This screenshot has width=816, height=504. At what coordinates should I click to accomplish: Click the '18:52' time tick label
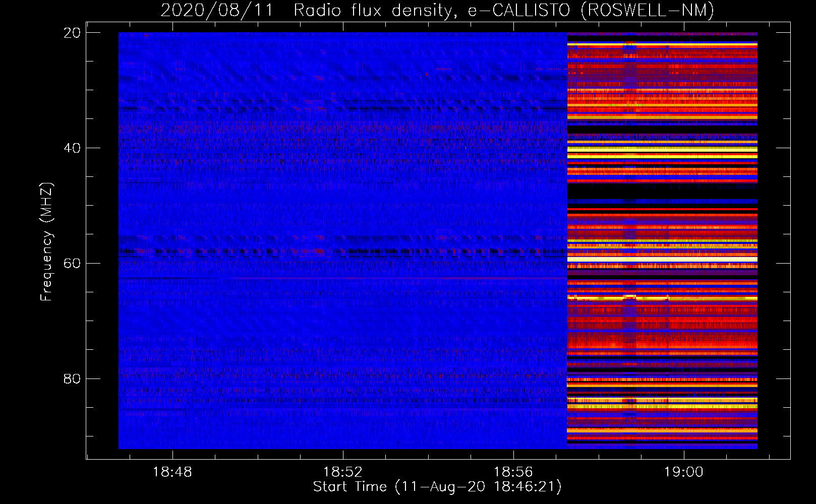click(x=343, y=472)
